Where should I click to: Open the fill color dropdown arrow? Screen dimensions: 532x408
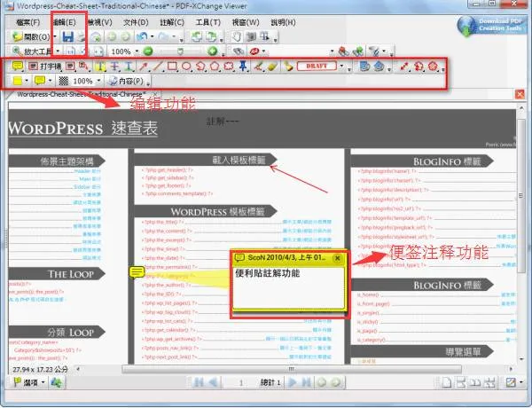(27, 81)
